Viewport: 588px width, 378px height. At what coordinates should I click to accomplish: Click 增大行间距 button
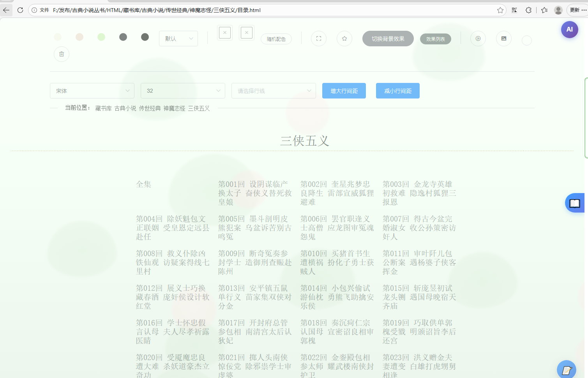pos(344,91)
